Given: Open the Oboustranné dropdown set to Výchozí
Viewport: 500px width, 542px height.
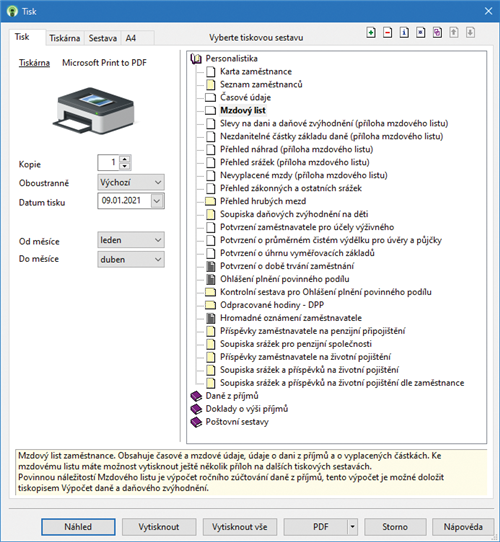Looking at the screenshot, I should 131,182.
